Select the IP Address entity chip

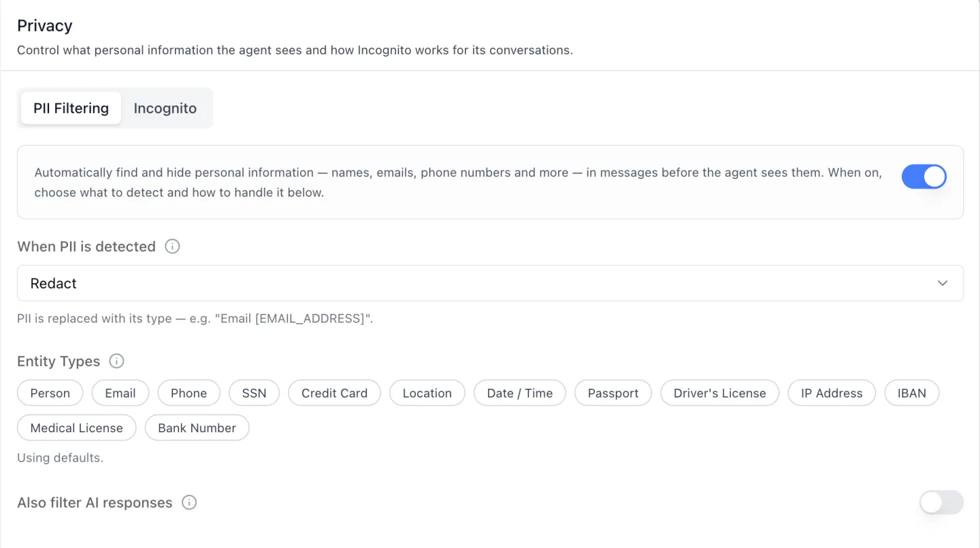[x=832, y=393]
